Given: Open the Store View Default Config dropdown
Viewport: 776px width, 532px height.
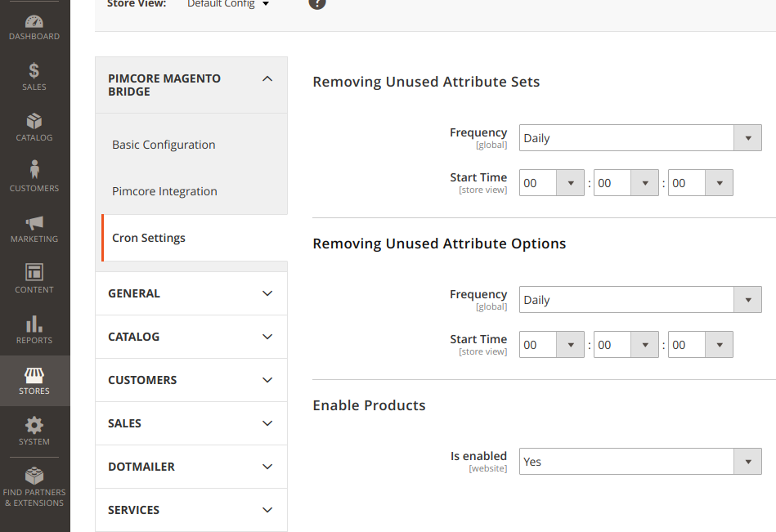Looking at the screenshot, I should click(227, 4).
